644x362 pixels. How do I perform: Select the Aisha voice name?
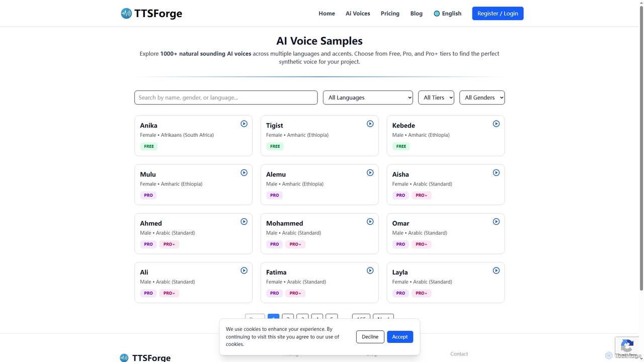point(400,174)
